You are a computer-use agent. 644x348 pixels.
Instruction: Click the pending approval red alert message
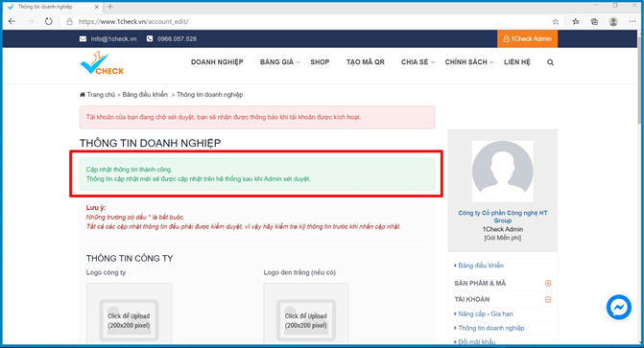(257, 117)
